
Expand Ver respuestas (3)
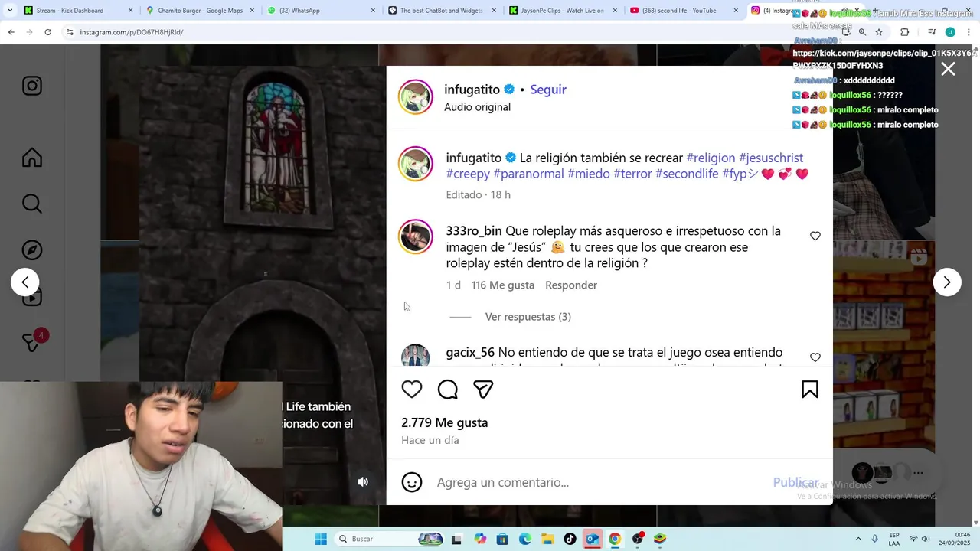click(528, 317)
